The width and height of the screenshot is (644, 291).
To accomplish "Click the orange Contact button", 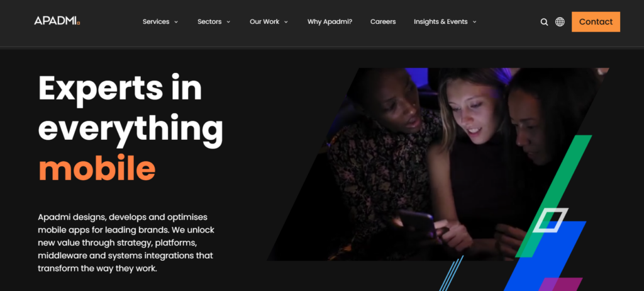I will point(596,22).
